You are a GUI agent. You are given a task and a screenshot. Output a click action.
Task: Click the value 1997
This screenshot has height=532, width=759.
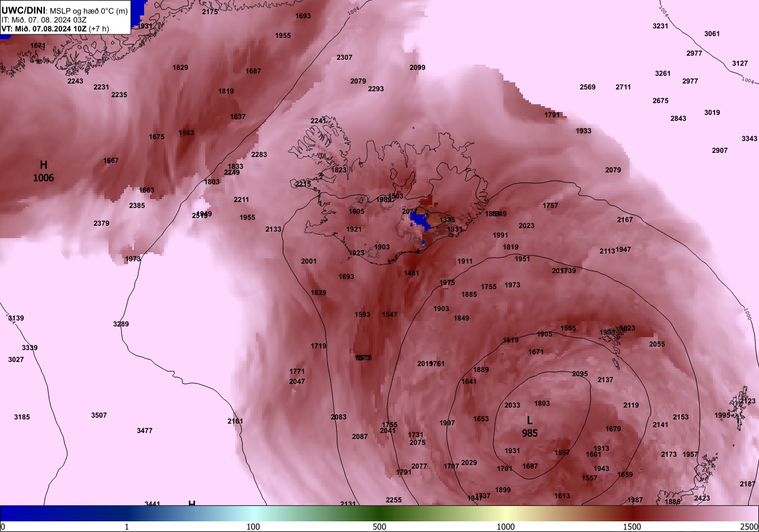pyautogui.click(x=448, y=423)
